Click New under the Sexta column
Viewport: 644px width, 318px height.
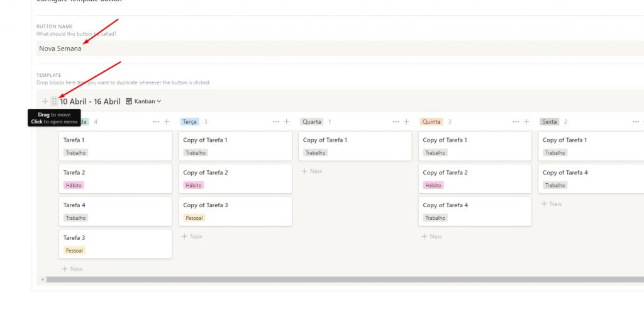click(x=552, y=204)
